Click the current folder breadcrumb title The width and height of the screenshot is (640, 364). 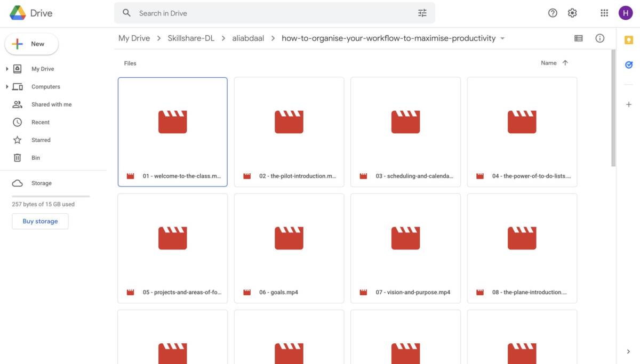(389, 38)
